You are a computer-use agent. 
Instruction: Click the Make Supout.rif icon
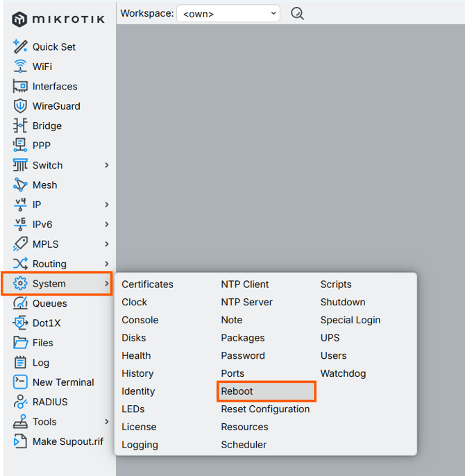pyautogui.click(x=20, y=441)
